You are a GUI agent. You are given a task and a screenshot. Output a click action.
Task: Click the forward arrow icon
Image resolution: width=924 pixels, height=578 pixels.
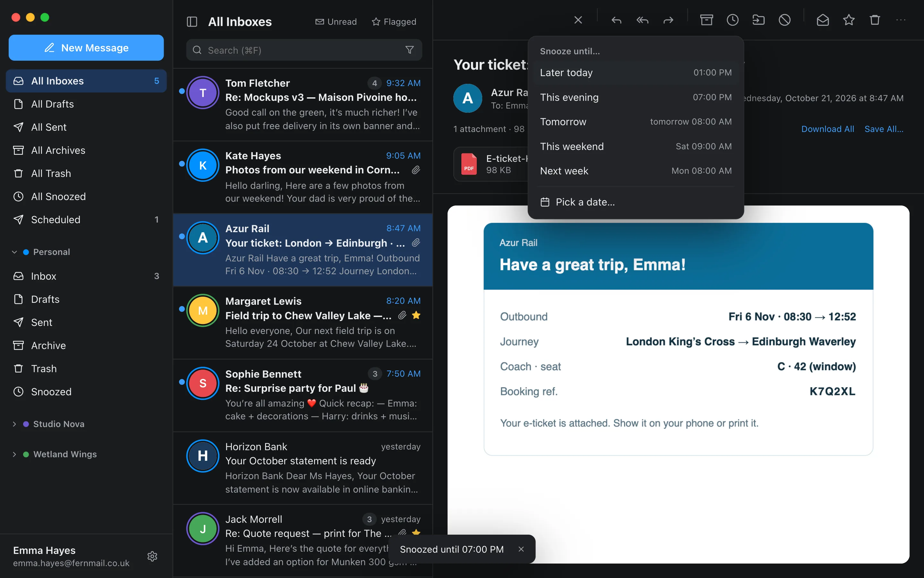(x=668, y=20)
